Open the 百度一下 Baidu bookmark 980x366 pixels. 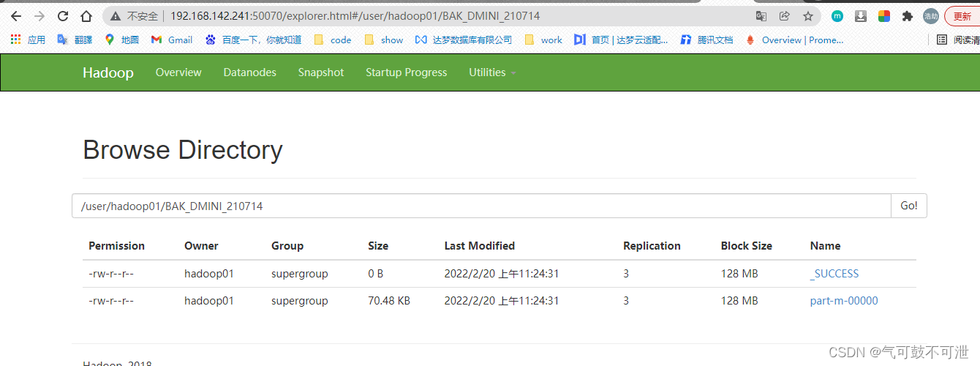pyautogui.click(x=253, y=40)
